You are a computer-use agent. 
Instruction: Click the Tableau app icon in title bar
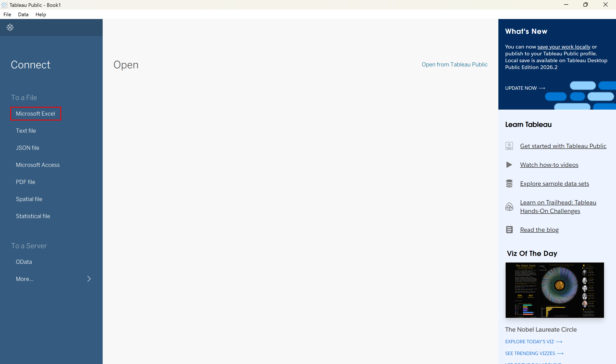point(4,5)
